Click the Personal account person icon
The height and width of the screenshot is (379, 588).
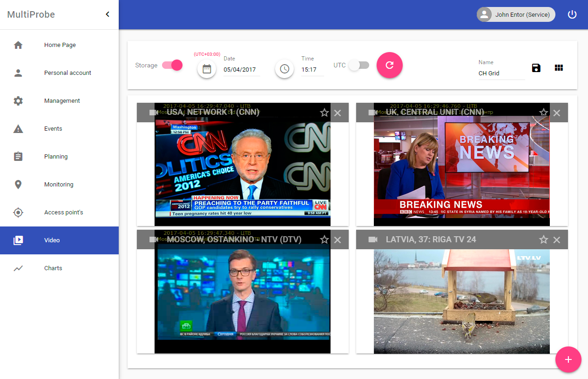[x=18, y=73]
